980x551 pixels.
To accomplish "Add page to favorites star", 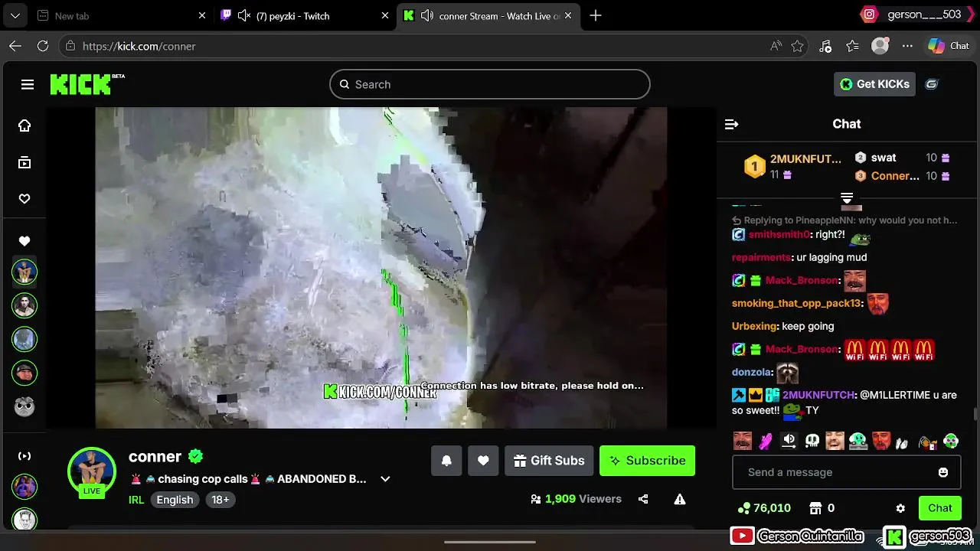I will click(x=798, y=46).
